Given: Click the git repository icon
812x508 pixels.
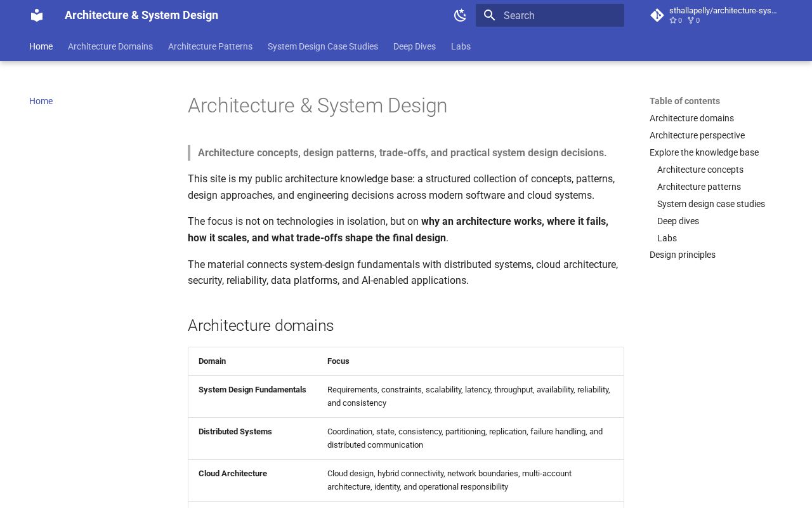Looking at the screenshot, I should 657,15.
